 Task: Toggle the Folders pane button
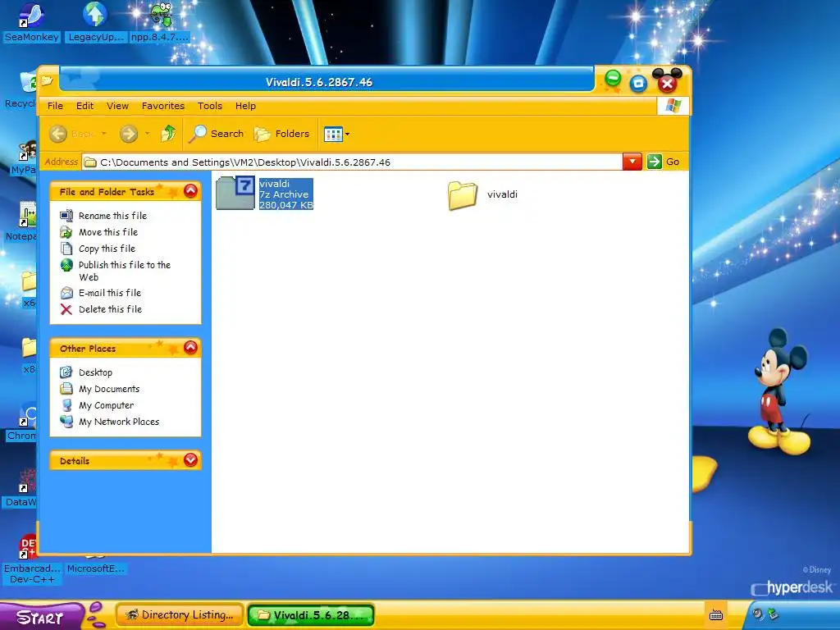[x=282, y=134]
